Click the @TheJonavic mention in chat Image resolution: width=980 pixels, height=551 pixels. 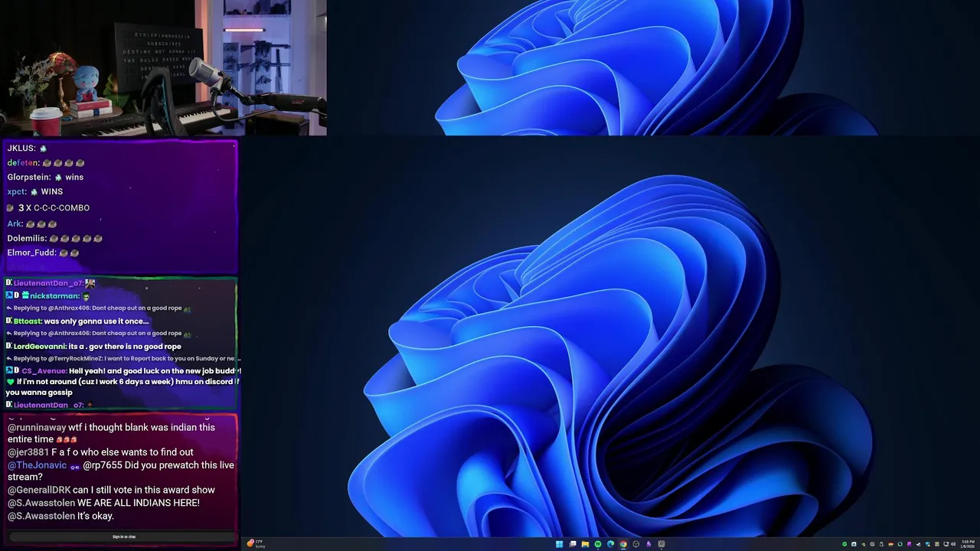[x=37, y=465]
